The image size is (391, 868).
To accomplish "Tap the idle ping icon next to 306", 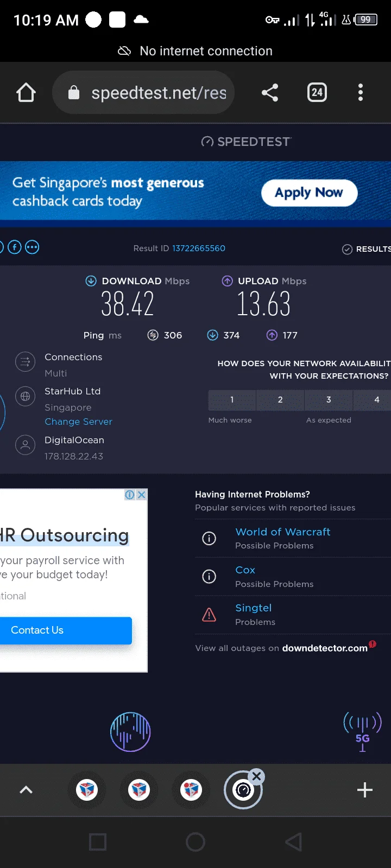I will 153,335.
